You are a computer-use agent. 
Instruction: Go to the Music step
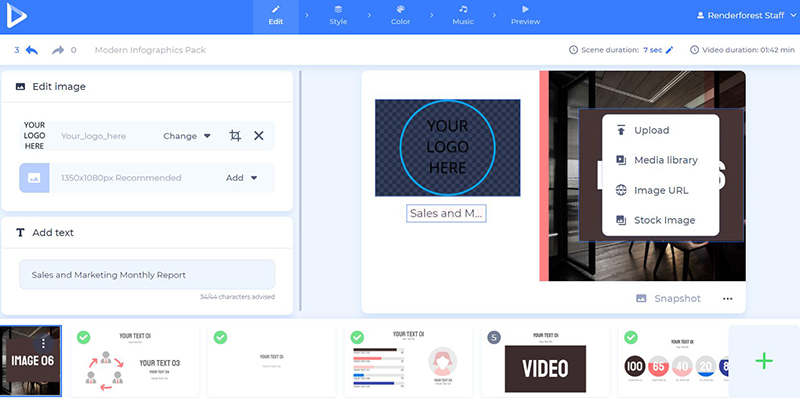(463, 16)
